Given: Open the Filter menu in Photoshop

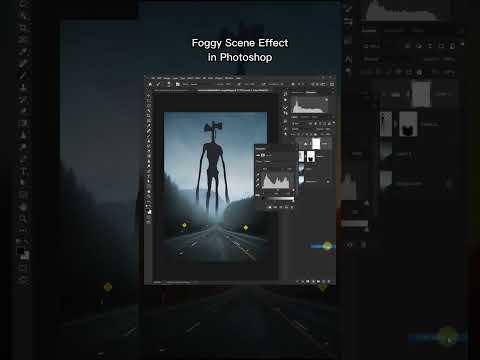Looking at the screenshot, I should pyautogui.click(x=198, y=78).
